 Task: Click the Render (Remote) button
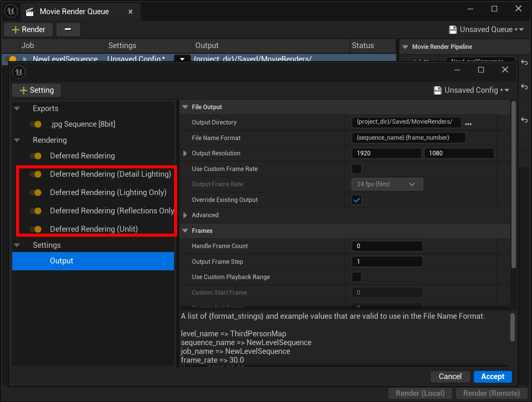(492, 393)
